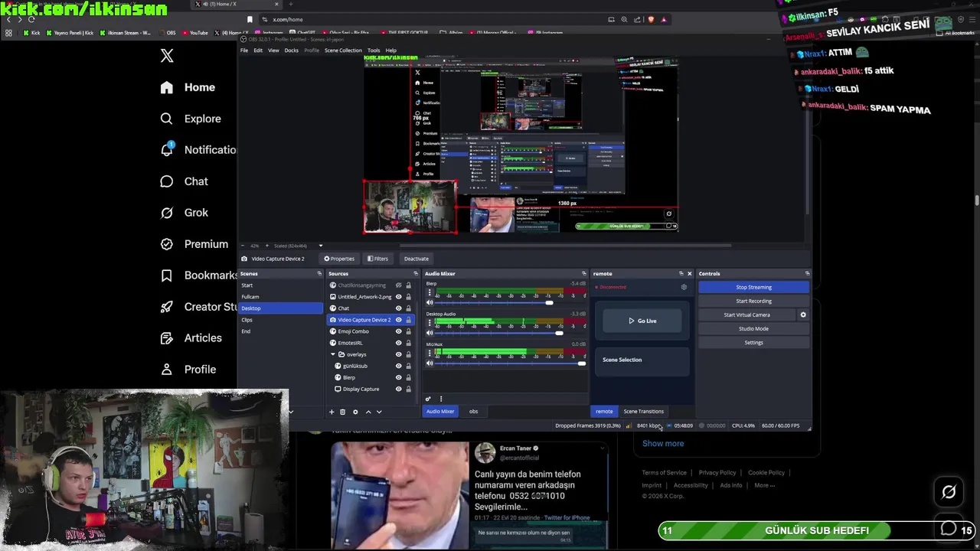The image size is (980, 551).
Task: Open Explore in the X sidebar
Action: pyautogui.click(x=191, y=119)
